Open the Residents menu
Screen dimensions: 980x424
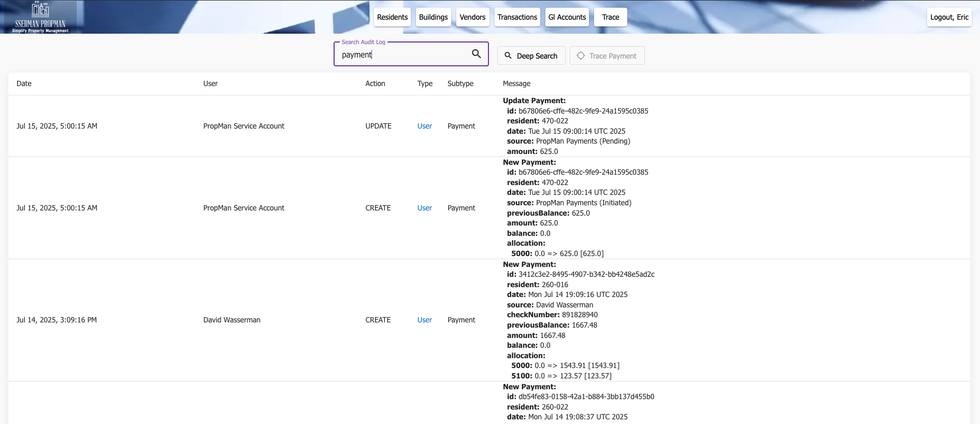392,17
